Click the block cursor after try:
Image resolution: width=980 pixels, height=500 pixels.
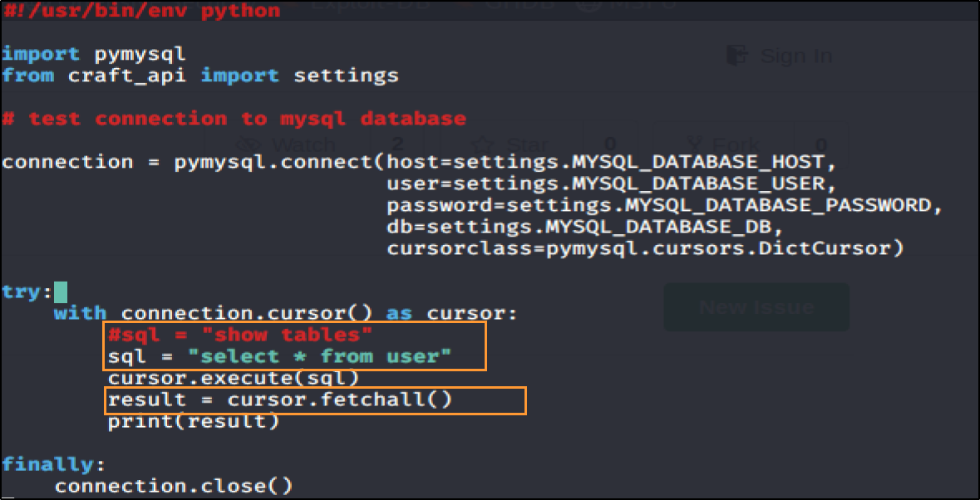click(x=61, y=292)
